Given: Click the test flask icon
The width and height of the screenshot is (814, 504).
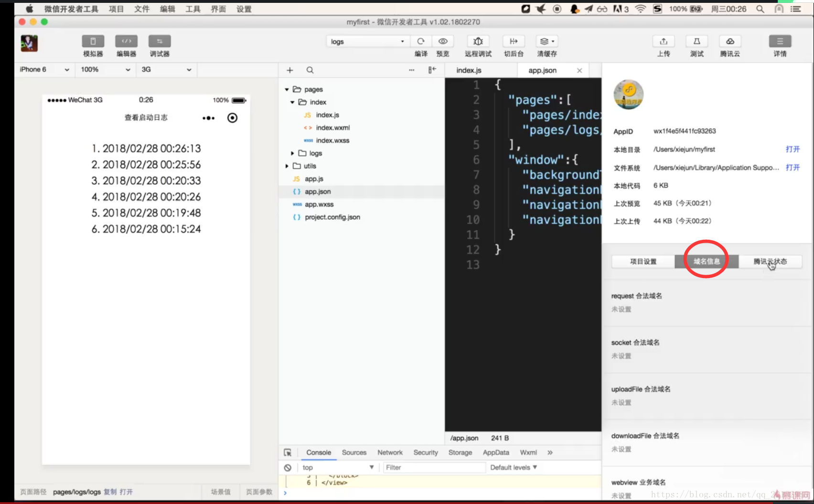Looking at the screenshot, I should 696,42.
